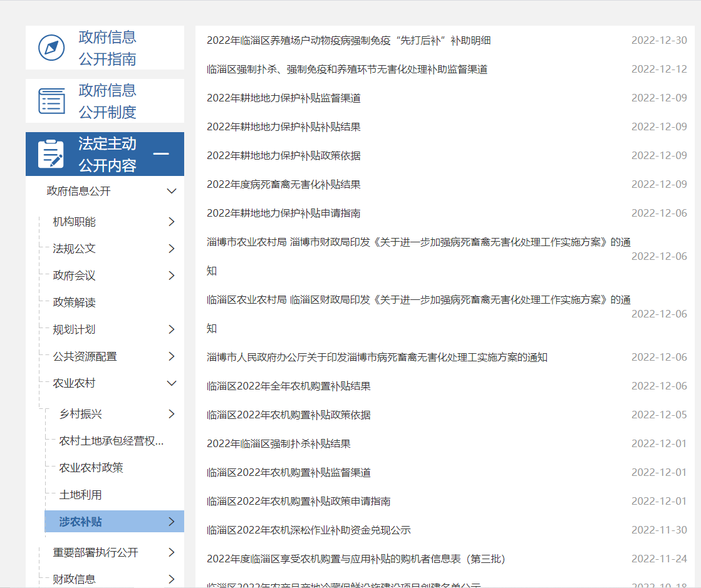Collapse the 政府信息公开 tree section
The width and height of the screenshot is (701, 588).
172,191
